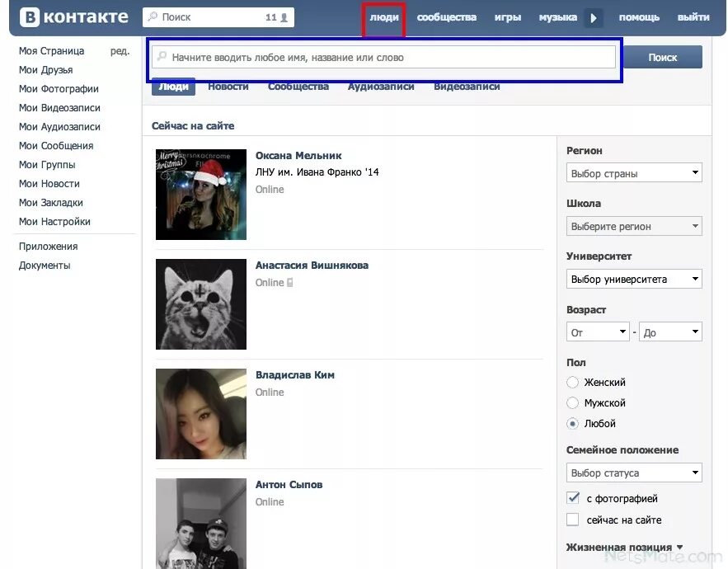Switch to the Видеозаписи search tab

point(467,87)
